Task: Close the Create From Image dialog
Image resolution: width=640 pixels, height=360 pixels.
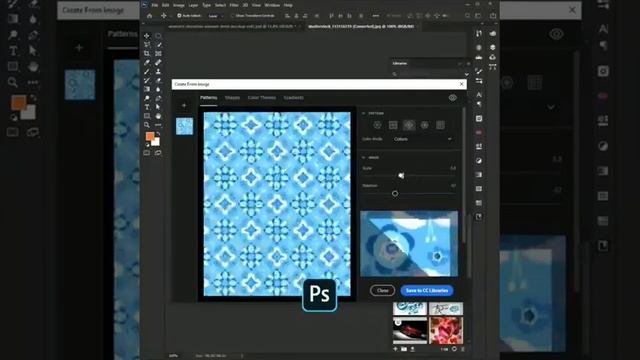Action: pos(462,84)
